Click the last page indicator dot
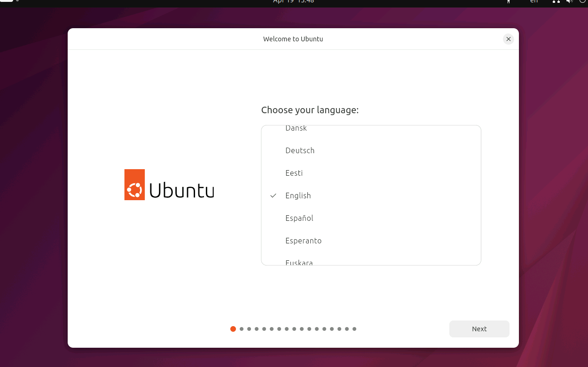The image size is (588, 367). [354, 329]
